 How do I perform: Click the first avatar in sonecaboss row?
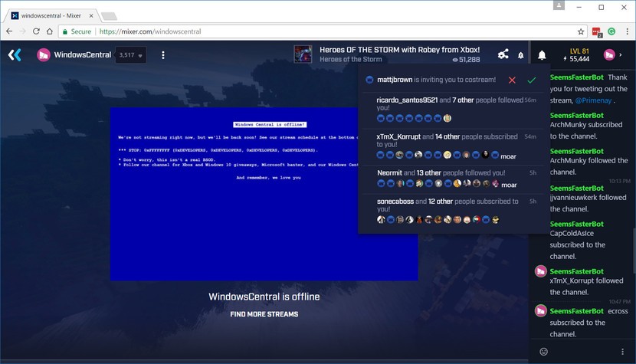(381, 219)
